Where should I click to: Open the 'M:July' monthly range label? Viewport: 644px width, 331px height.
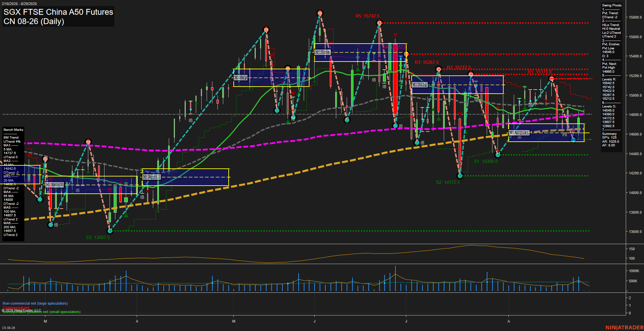(420, 85)
